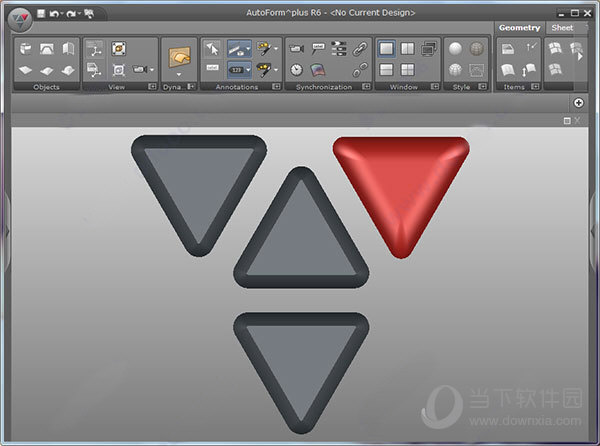This screenshot has width=600, height=446.
Task: Click the save icon in quick access toolbar
Action: pyautogui.click(x=41, y=14)
